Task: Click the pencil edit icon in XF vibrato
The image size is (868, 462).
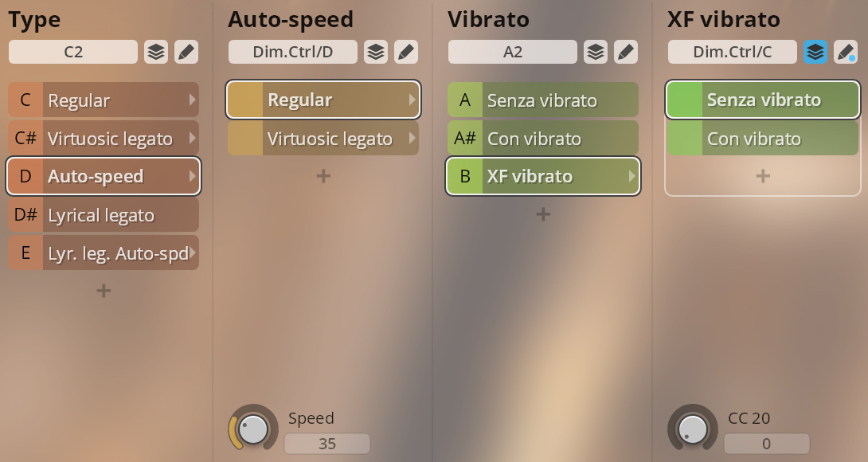Action: point(845,52)
